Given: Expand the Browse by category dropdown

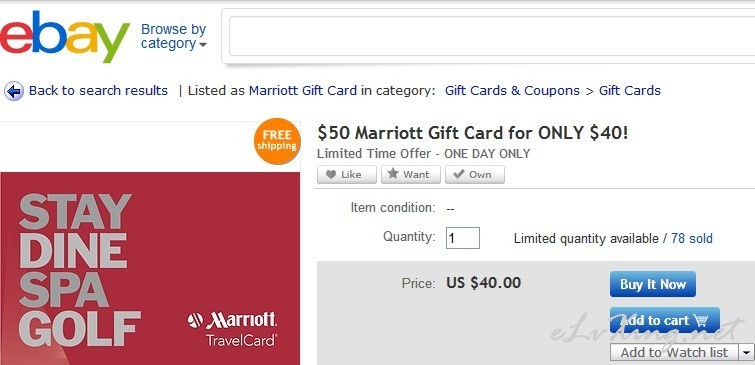Looking at the screenshot, I should (174, 36).
